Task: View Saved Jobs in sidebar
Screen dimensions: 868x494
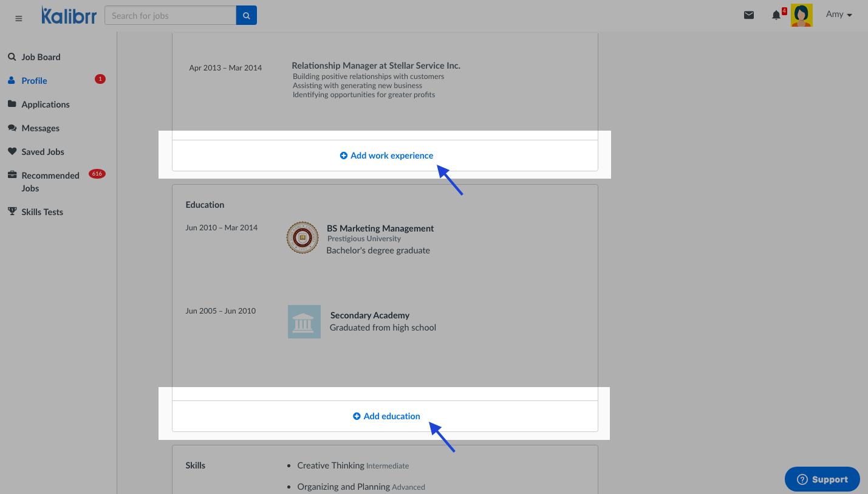Action: (x=43, y=152)
